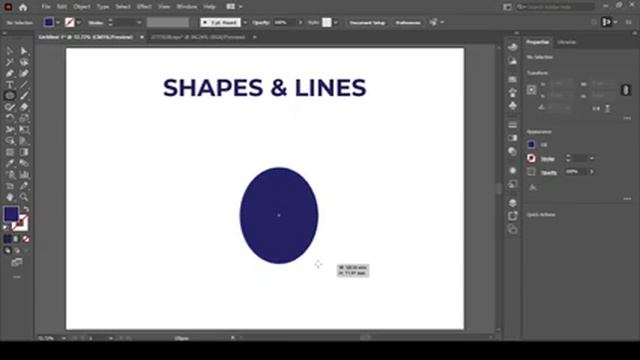640x360 pixels.
Task: Expand the Properties Opacity slider arrow
Action: (x=592, y=172)
